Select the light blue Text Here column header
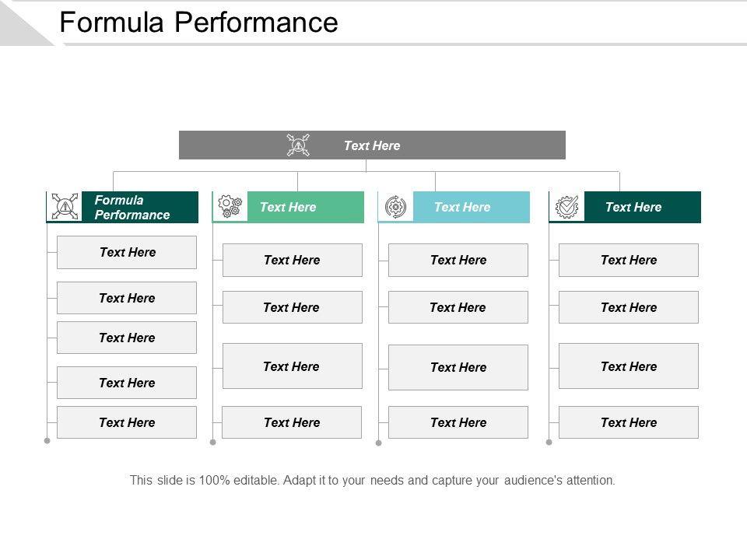Viewport: 747px width, 560px height. click(x=471, y=207)
